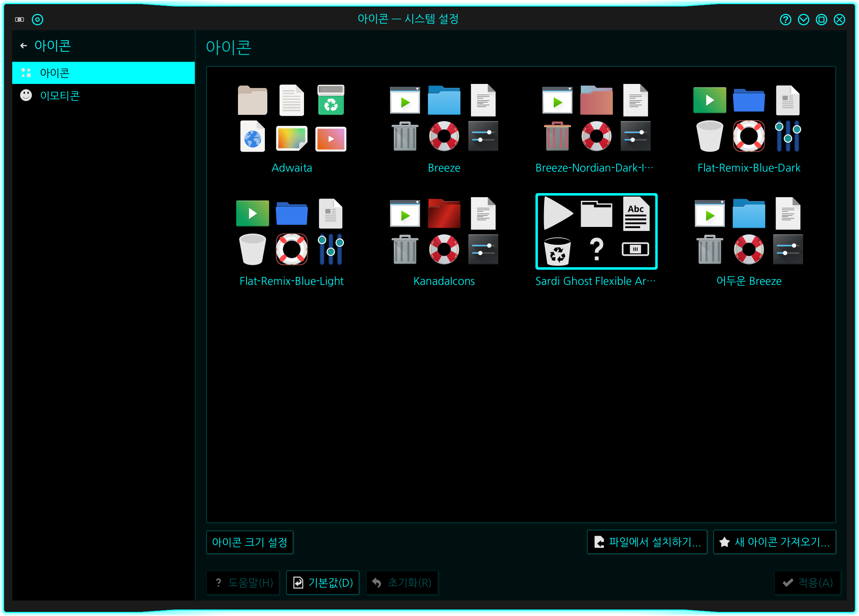
Task: Open 아이콘 크기 설정 options
Action: (x=249, y=542)
